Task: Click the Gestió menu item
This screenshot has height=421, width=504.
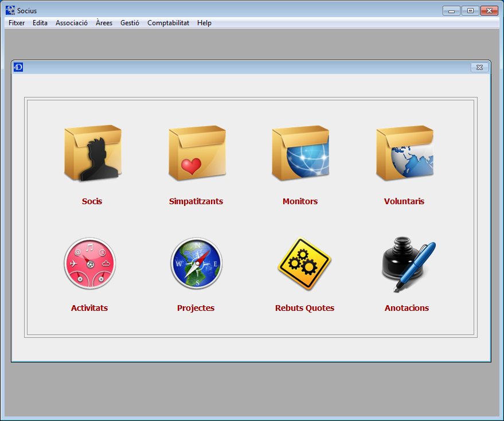Action: tap(130, 23)
